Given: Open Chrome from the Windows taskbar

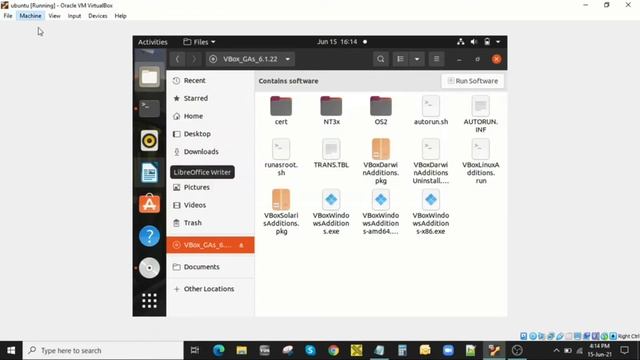Looking at the screenshot, I should (333, 350).
